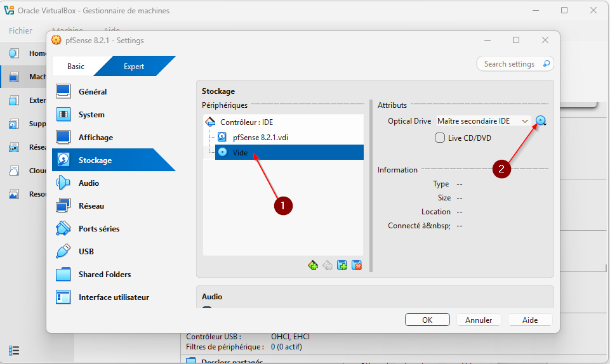Click the add attachment icon
The height and width of the screenshot is (364, 610).
342,266
